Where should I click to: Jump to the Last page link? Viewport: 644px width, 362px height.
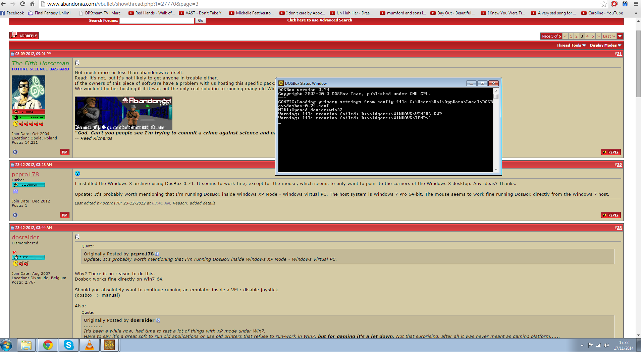click(x=608, y=36)
